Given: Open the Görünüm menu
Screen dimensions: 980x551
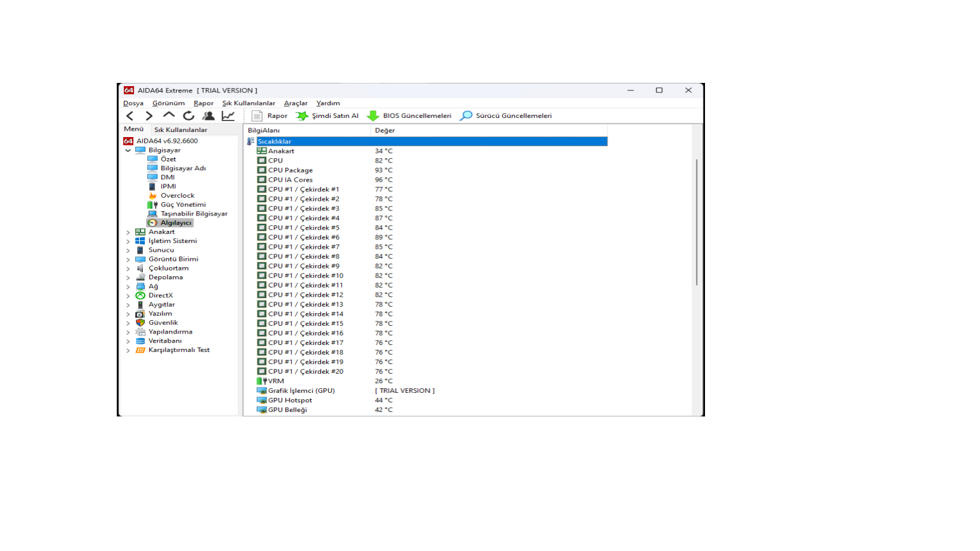Looking at the screenshot, I should (x=168, y=103).
